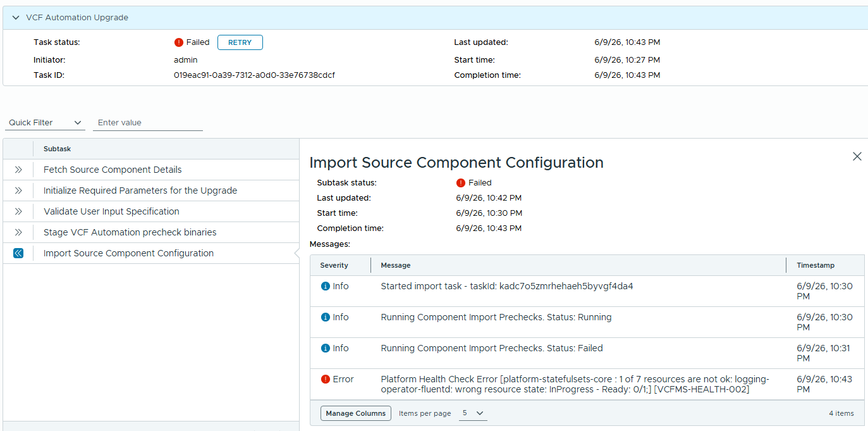868x431 pixels.
Task: Click the Severity column header
Action: point(334,265)
